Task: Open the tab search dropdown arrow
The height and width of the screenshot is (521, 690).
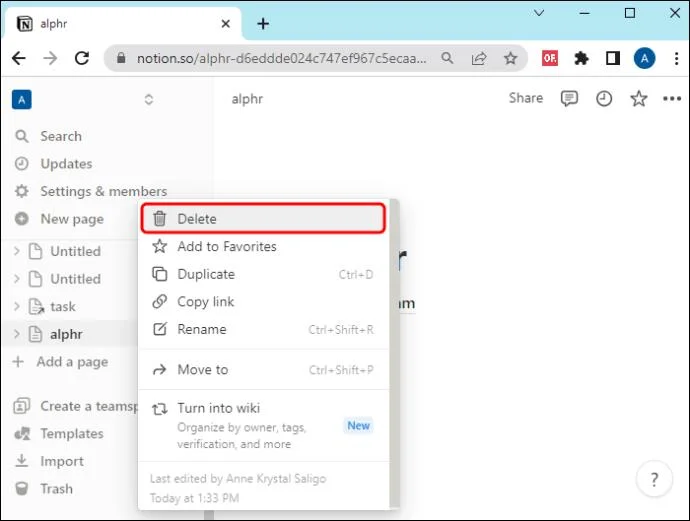Action: click(539, 13)
